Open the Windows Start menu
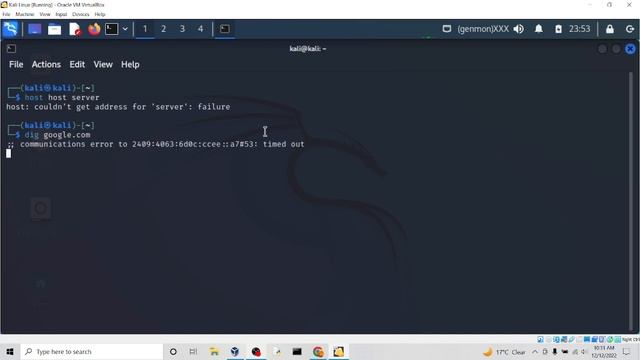 (x=10, y=351)
